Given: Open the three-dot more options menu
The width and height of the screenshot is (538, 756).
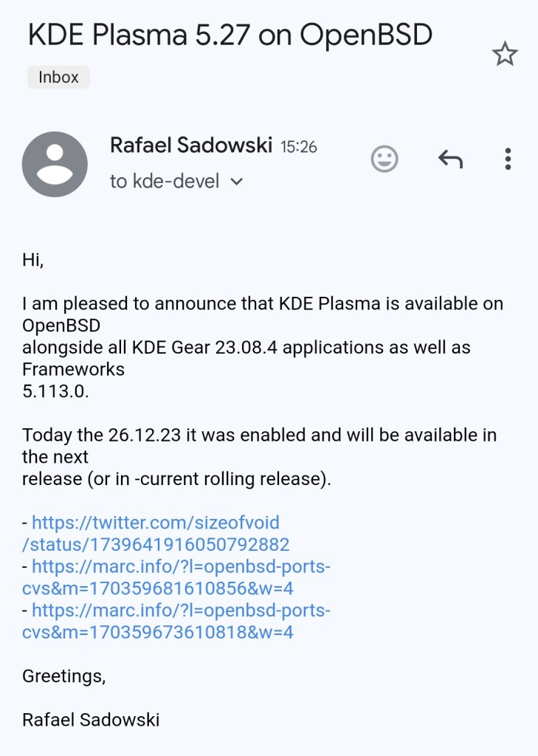Looking at the screenshot, I should pyautogui.click(x=508, y=159).
